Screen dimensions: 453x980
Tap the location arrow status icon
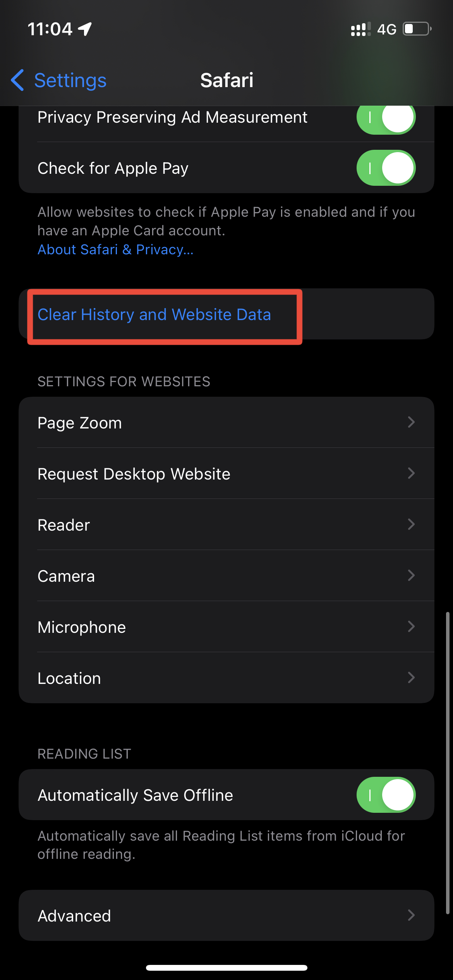coord(85,29)
